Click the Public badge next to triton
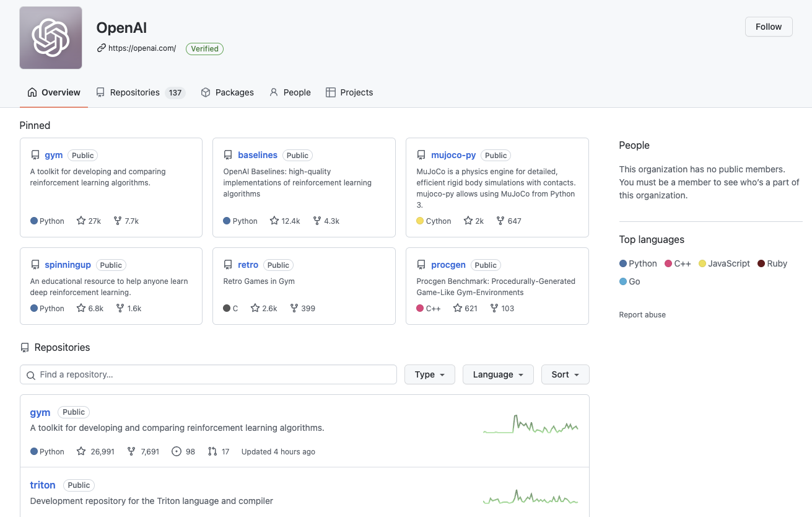Image resolution: width=812 pixels, height=517 pixels. [79, 485]
